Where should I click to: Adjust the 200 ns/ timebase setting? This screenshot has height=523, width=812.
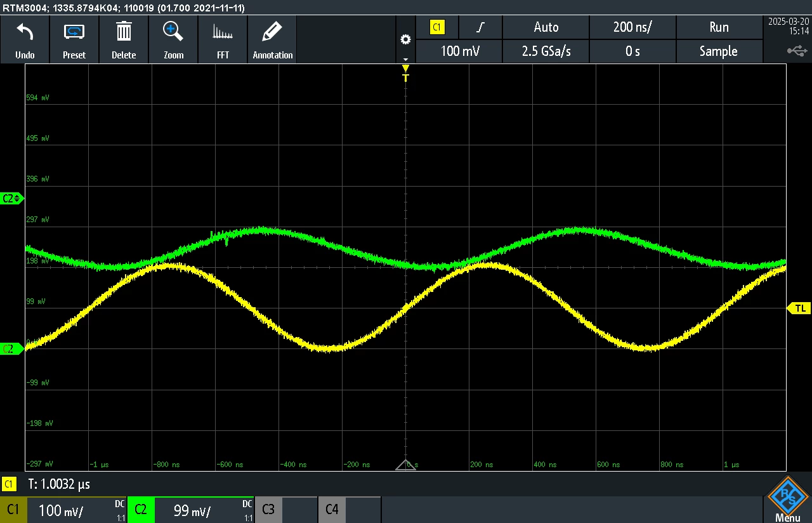tap(632, 27)
